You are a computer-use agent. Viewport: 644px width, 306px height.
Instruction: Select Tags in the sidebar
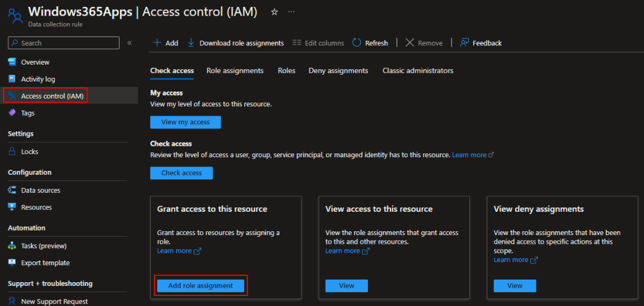(28, 113)
